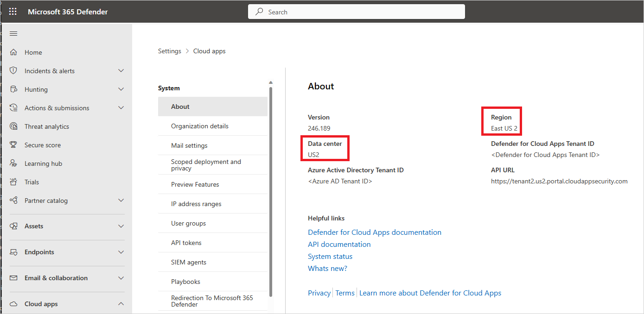Click the Threat analytics icon
Image resolution: width=644 pixels, height=314 pixels.
pos(13,126)
